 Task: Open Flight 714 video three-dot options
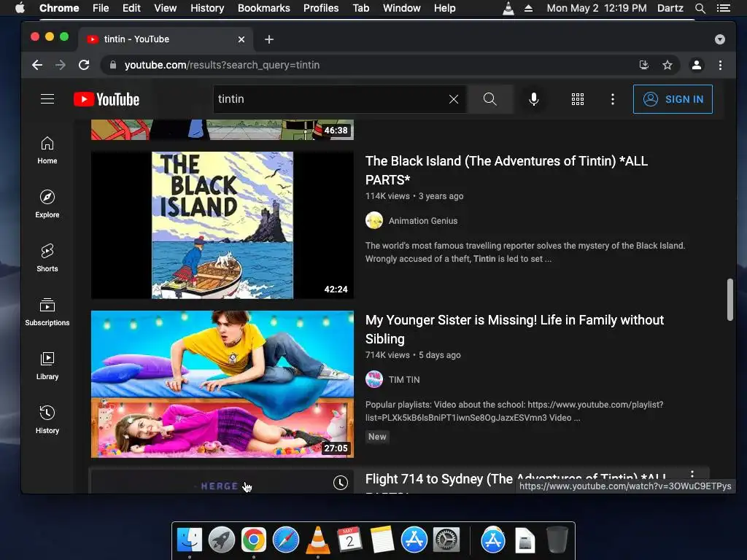pyautogui.click(x=692, y=475)
